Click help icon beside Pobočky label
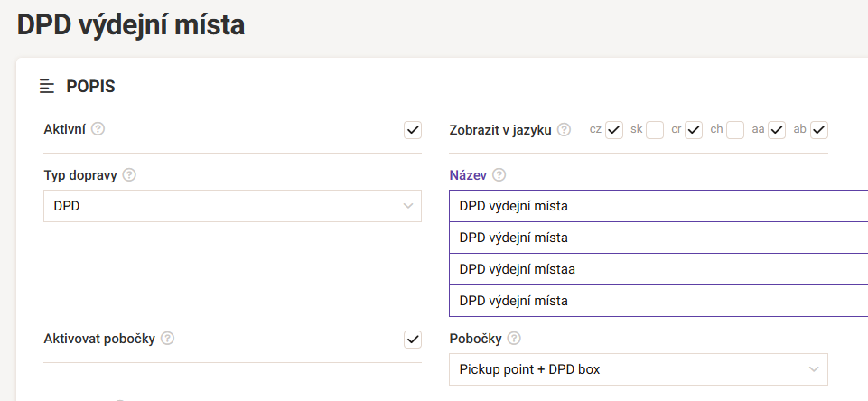868x401 pixels. coord(514,339)
